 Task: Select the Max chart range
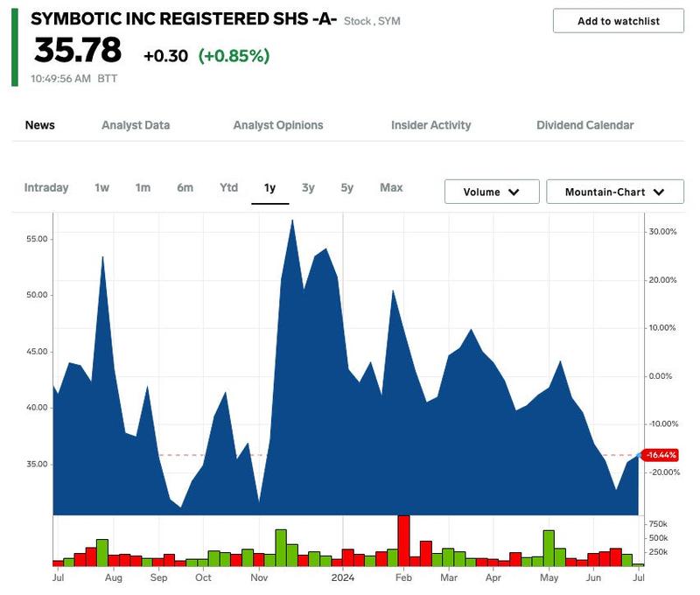pyautogui.click(x=391, y=187)
